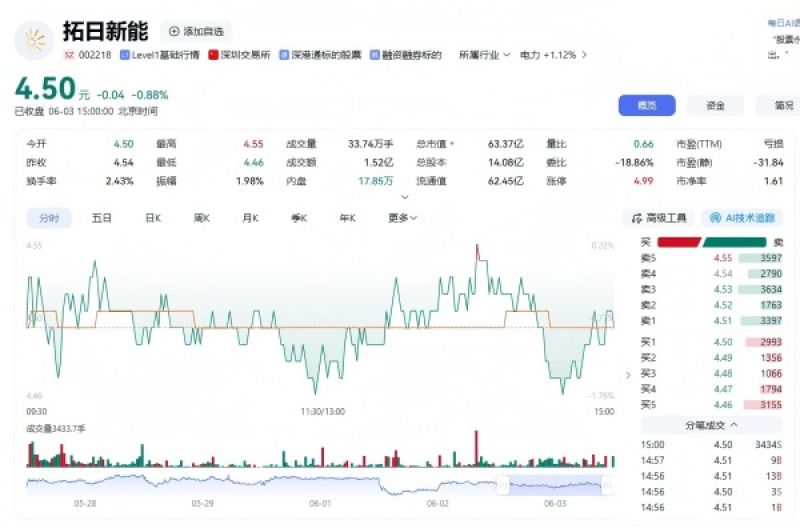This screenshot has width=800, height=528.
Task: Click the 委比 value -18.86%
Action: [635, 163]
